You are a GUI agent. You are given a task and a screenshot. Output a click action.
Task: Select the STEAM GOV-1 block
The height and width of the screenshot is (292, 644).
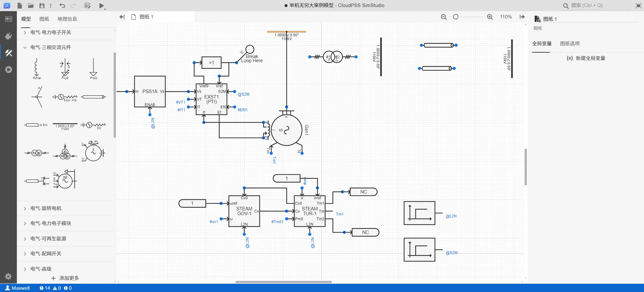pyautogui.click(x=244, y=211)
